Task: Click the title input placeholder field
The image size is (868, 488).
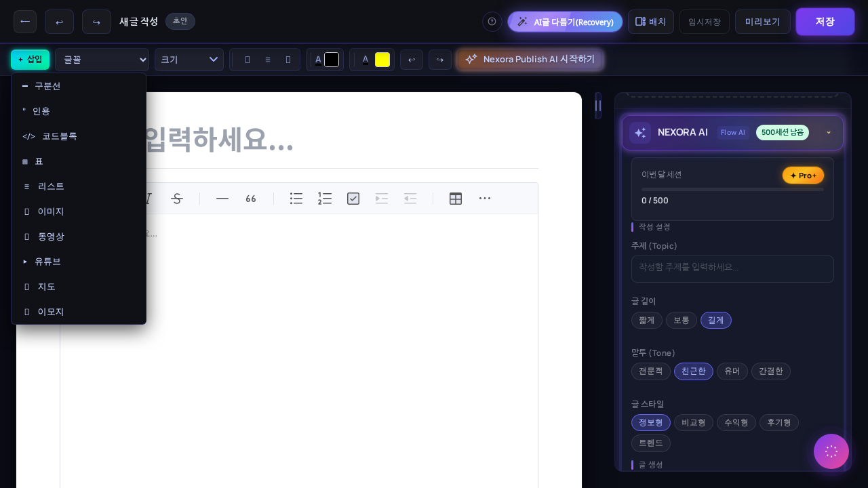Action: point(299,140)
